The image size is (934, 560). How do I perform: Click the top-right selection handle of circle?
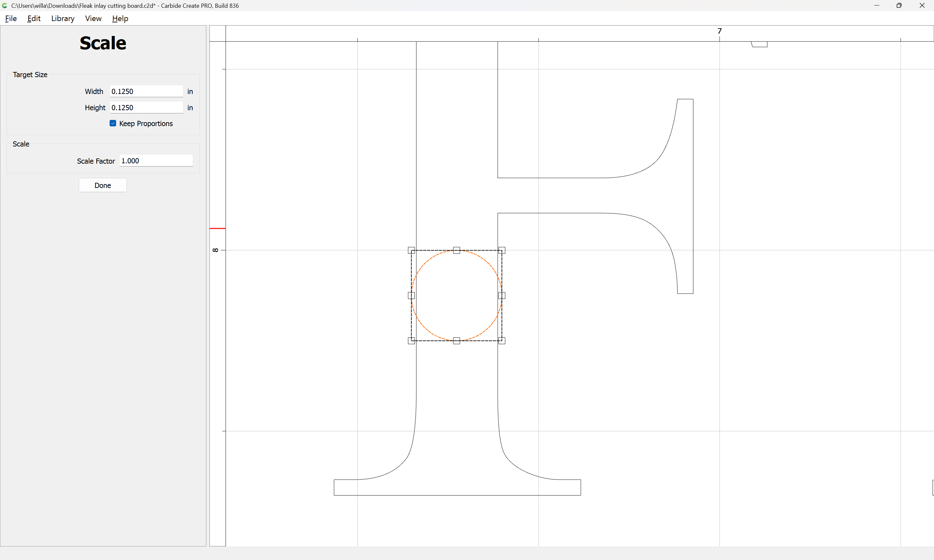[502, 250]
